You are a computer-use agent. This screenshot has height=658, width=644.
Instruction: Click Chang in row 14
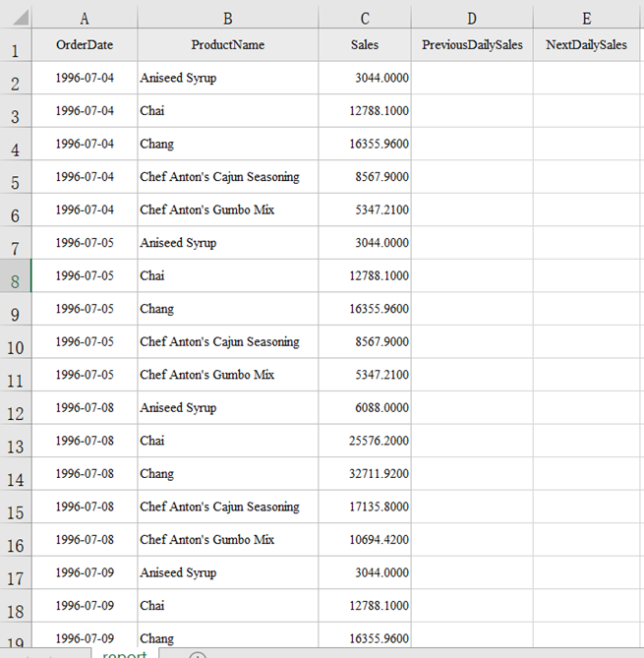point(157,474)
